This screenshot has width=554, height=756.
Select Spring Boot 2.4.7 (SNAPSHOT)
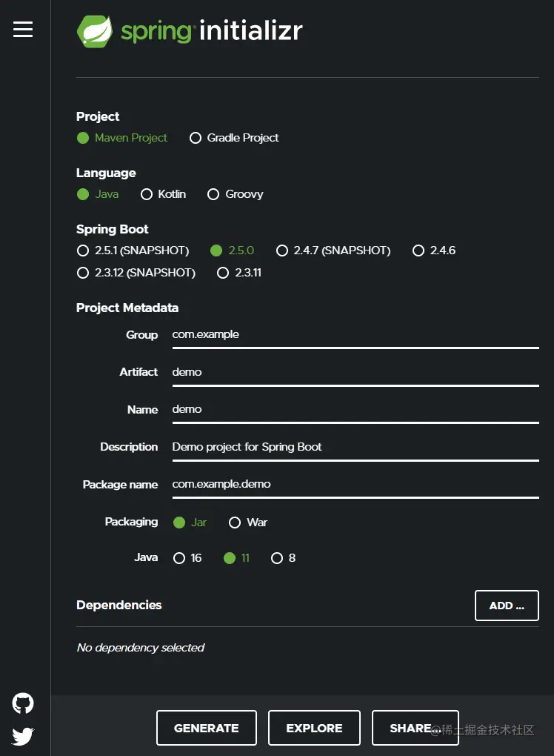[x=333, y=251]
